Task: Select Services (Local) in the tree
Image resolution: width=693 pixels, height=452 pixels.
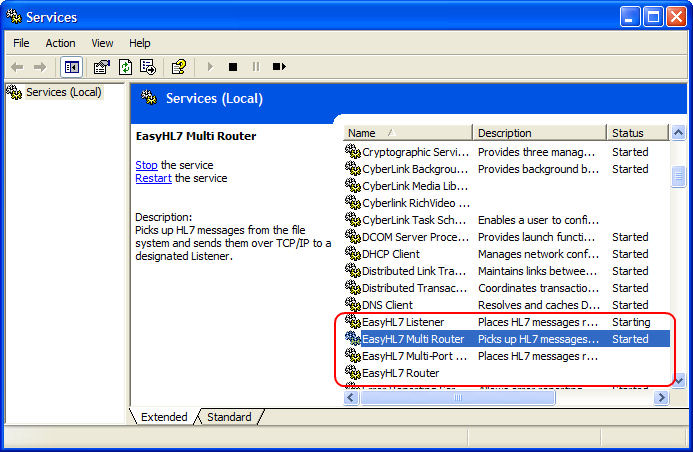Action: coord(64,92)
